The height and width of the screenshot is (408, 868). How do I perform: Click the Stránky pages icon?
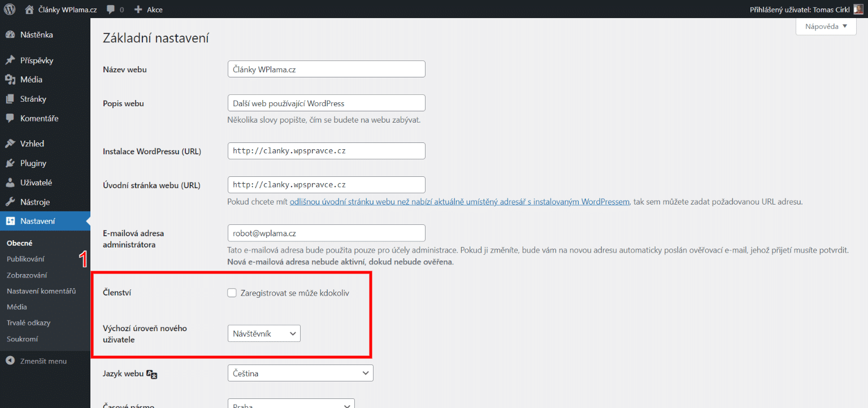[10, 99]
